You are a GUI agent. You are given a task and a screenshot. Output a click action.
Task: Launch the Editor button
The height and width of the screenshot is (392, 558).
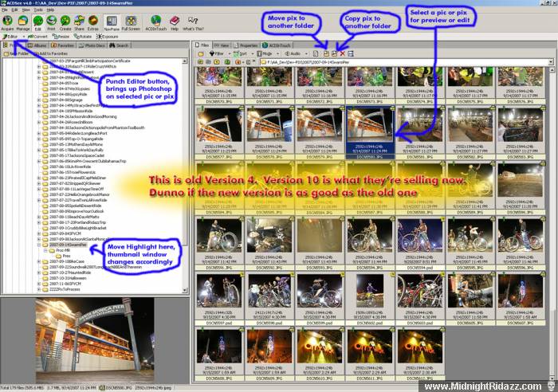tap(10, 37)
